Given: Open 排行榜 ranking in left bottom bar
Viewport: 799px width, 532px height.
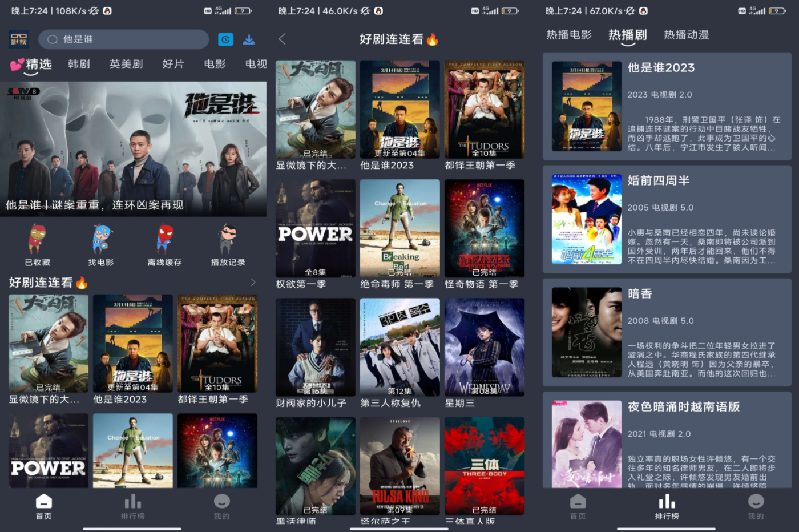Looking at the screenshot, I should click(x=132, y=507).
